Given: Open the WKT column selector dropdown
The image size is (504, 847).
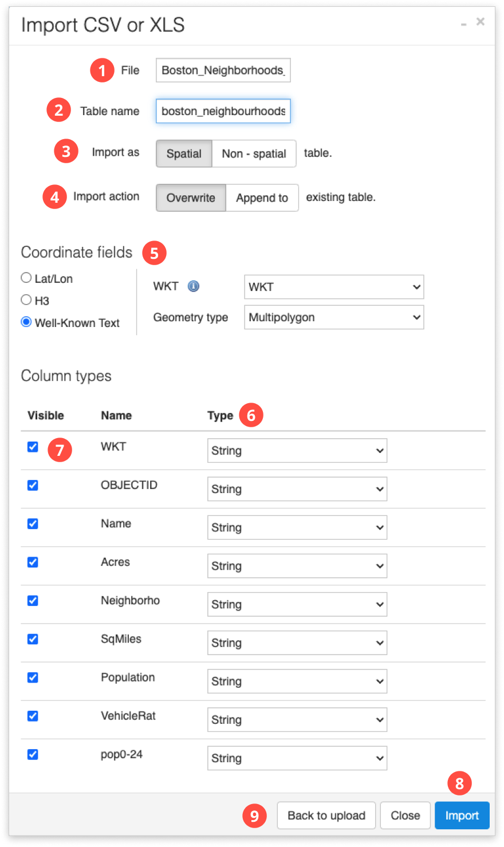Looking at the screenshot, I should point(334,286).
